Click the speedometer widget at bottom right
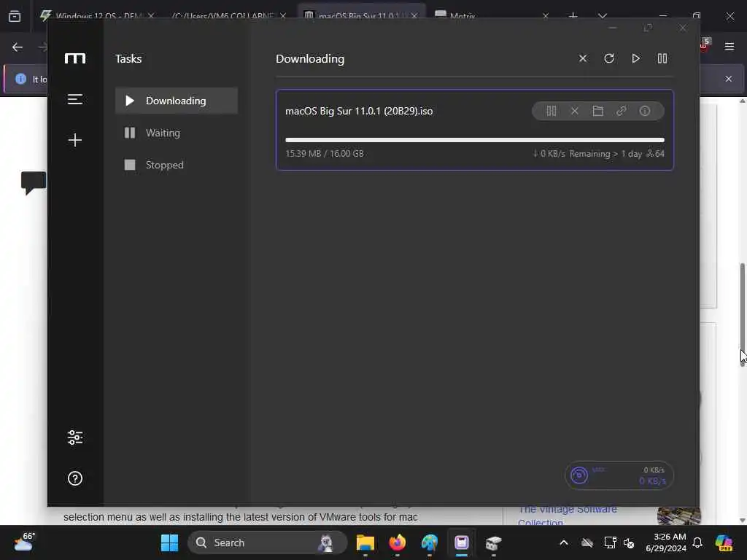 click(x=619, y=475)
